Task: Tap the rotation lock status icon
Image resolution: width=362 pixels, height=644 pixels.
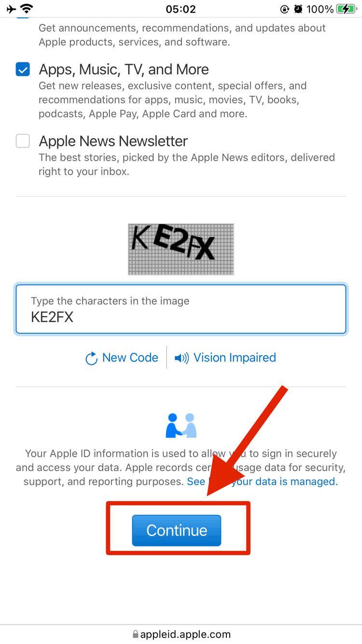Action: point(284,9)
